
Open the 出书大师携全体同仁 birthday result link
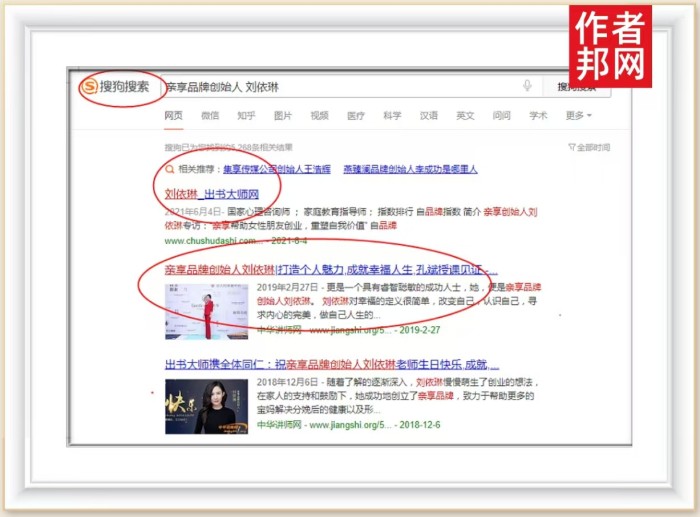pyautogui.click(x=331, y=364)
